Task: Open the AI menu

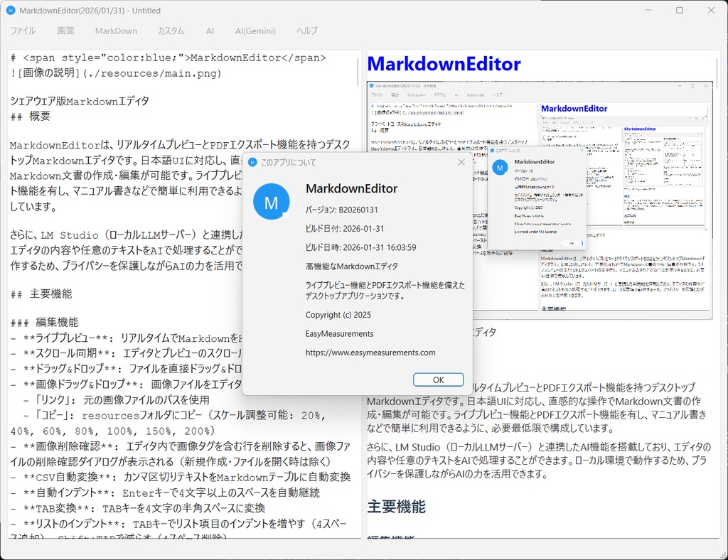Action: [210, 31]
